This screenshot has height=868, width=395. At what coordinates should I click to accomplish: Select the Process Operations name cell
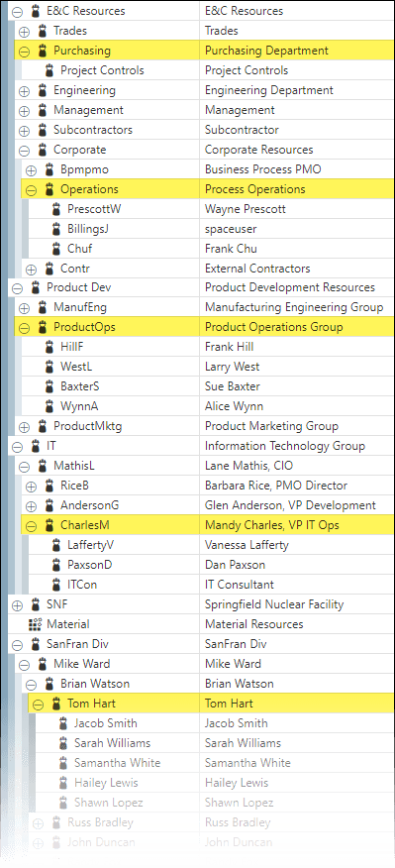(297, 189)
